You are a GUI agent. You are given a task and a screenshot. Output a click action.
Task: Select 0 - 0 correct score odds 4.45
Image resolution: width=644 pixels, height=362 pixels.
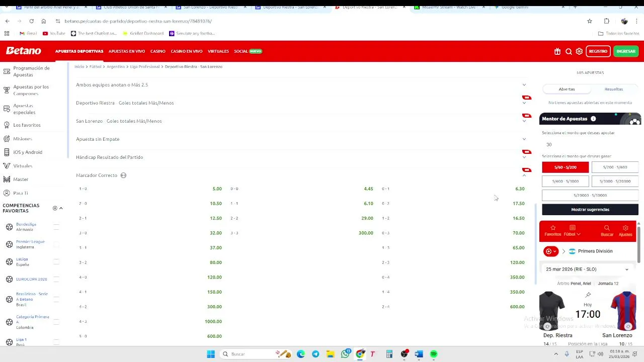301,189
